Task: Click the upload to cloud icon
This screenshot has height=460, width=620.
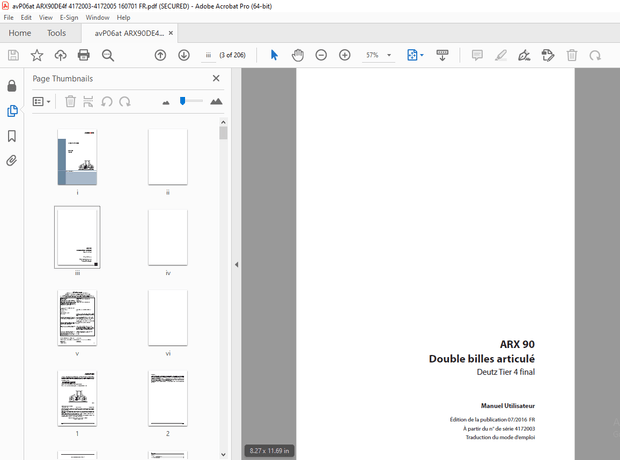Action: tap(60, 55)
